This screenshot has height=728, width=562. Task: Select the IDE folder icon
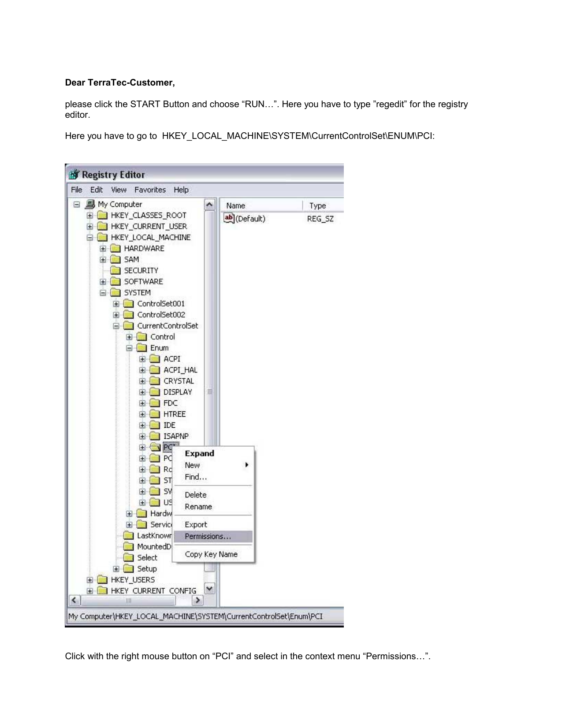click(x=155, y=425)
